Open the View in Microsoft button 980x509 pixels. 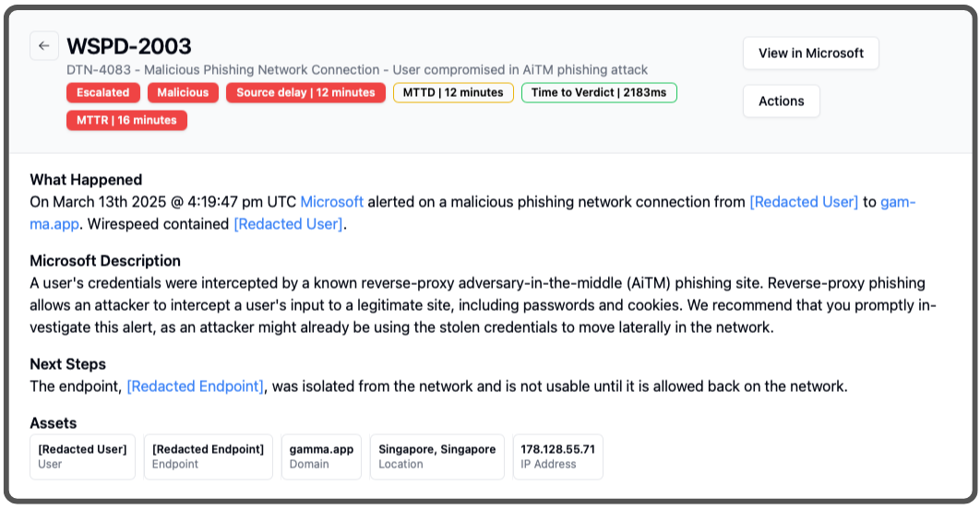[810, 53]
